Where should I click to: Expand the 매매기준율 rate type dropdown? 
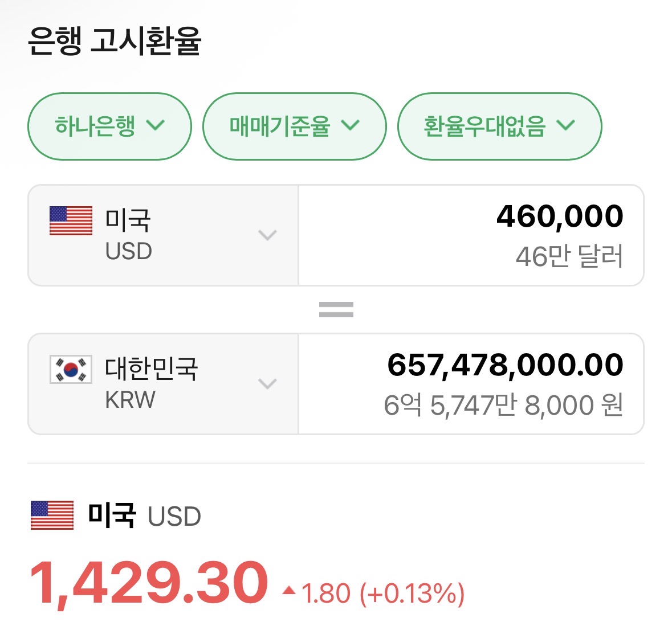pyautogui.click(x=294, y=126)
